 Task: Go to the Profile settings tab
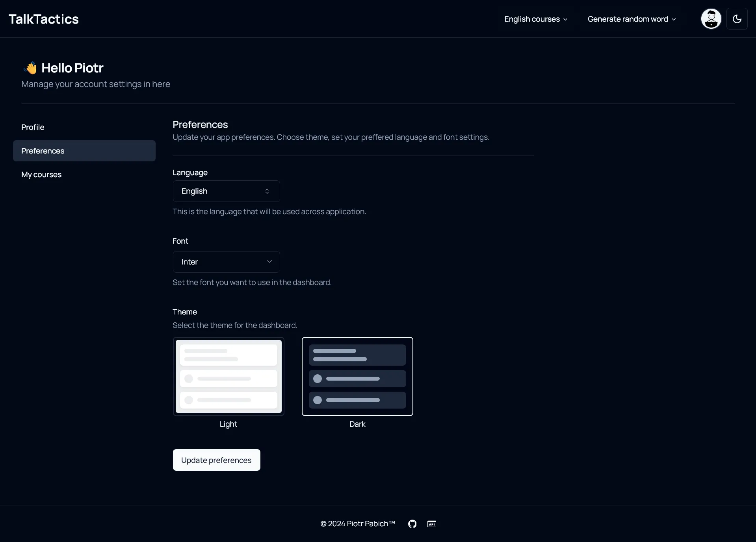pos(84,127)
